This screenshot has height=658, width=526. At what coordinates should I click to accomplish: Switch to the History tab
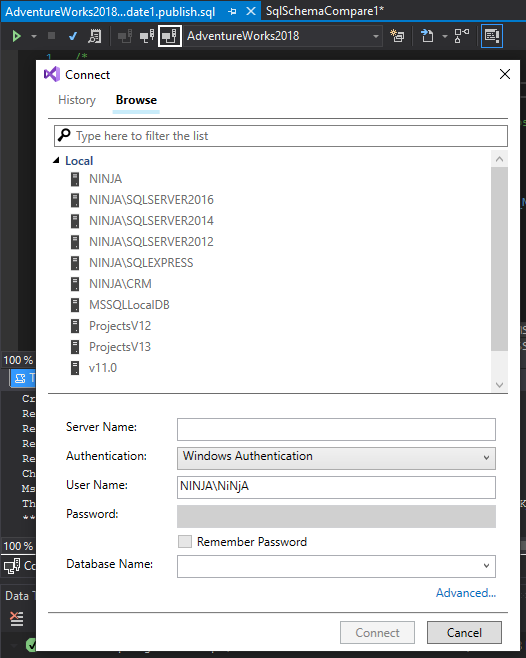click(77, 100)
